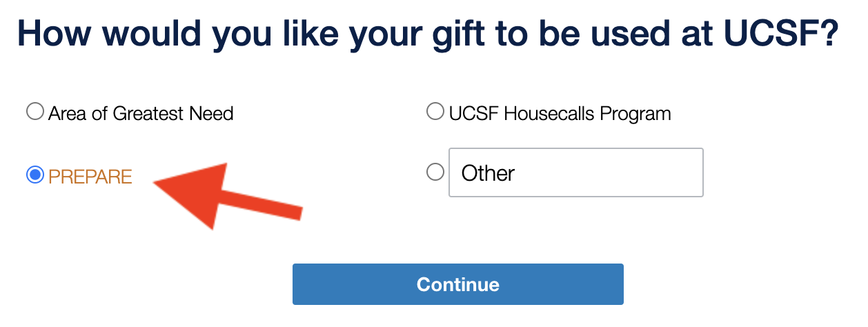This screenshot has height=327, width=868.
Task: Click into the Other text input field
Action: click(575, 172)
